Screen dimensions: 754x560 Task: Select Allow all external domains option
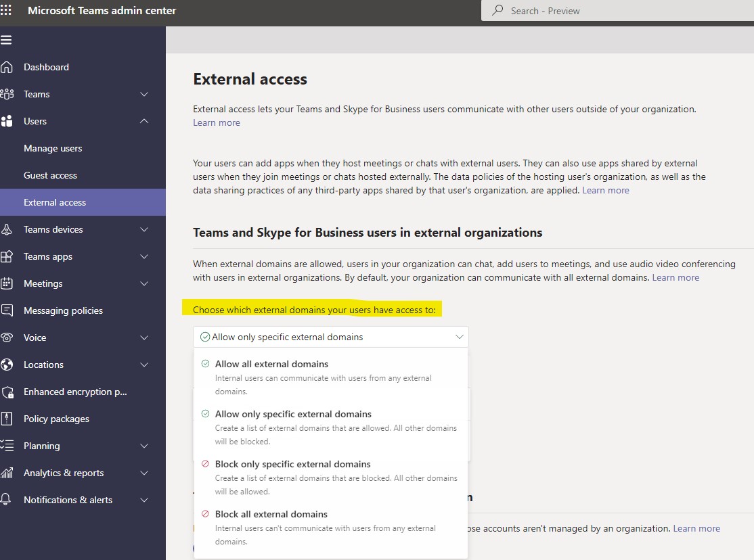tap(330, 377)
